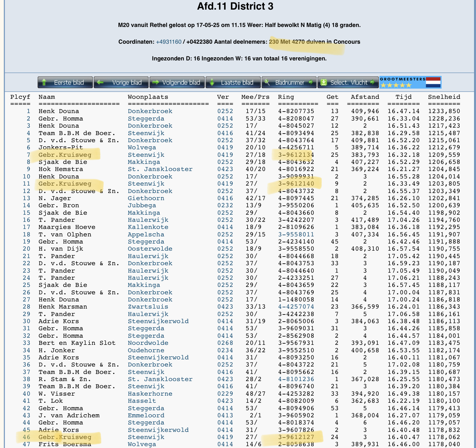476x448 pixels.
Task: Open Hasselt link for T. Lok
Action: [142, 401]
